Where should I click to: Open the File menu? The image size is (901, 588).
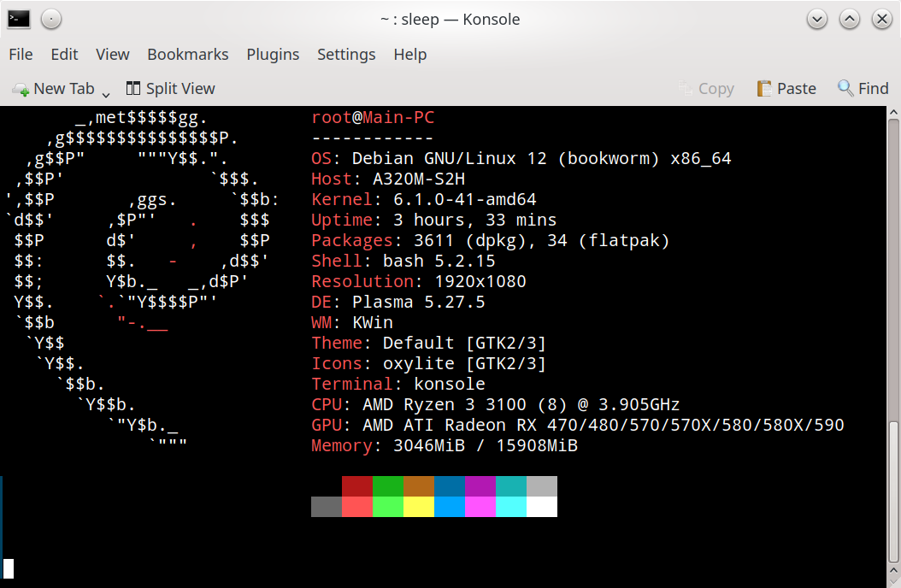(21, 55)
